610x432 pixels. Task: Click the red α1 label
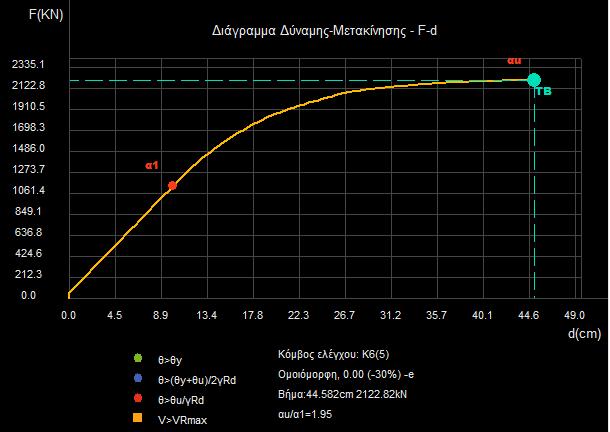[x=152, y=165]
